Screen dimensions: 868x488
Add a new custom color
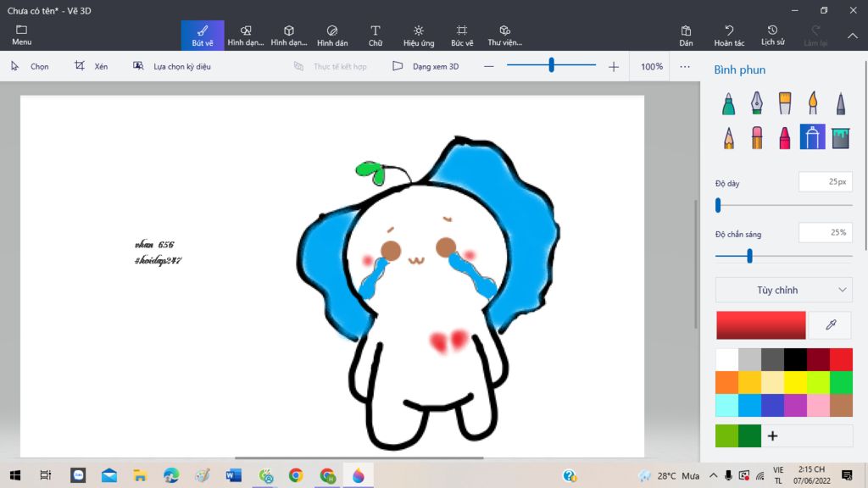pyautogui.click(x=773, y=436)
